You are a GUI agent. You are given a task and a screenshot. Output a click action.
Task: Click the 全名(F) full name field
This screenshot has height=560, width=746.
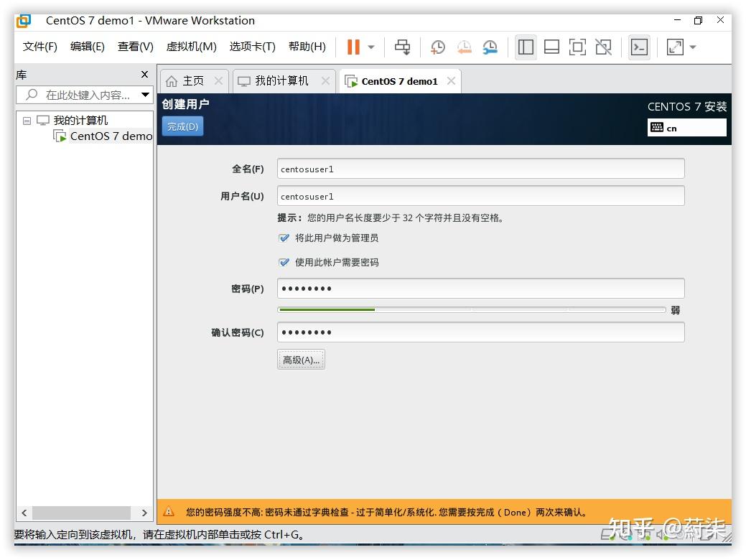point(480,169)
